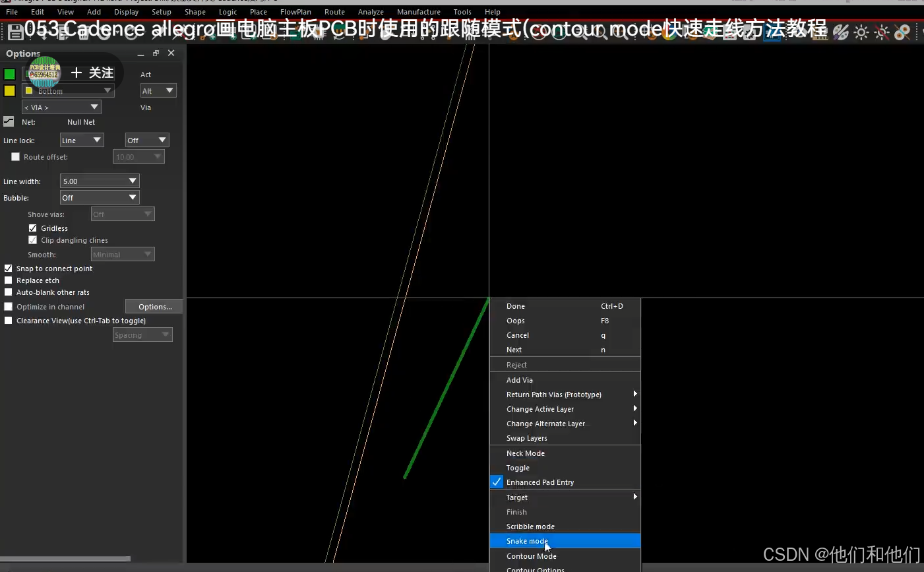This screenshot has height=572, width=924.
Task: Choose Add Via from the context menu
Action: click(x=565, y=380)
